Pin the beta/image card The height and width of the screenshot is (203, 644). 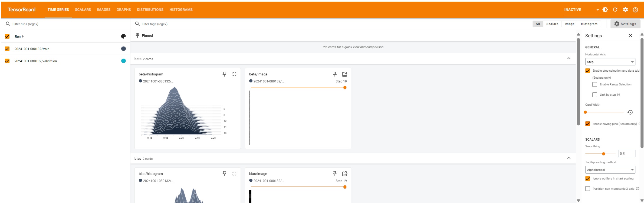[x=335, y=74]
